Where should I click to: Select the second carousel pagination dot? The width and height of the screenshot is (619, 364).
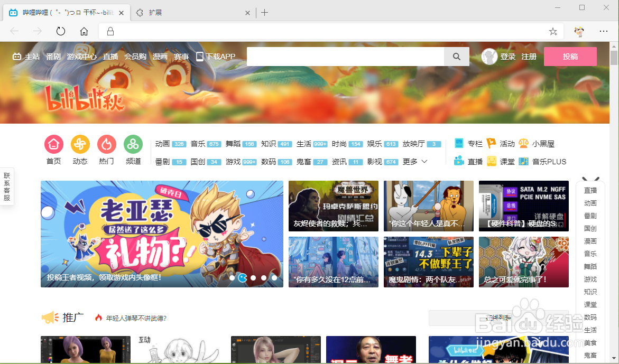click(x=242, y=276)
